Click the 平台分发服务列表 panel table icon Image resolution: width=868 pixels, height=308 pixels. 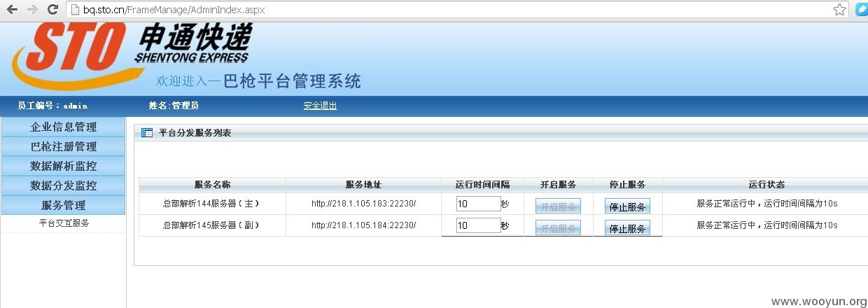pos(147,132)
